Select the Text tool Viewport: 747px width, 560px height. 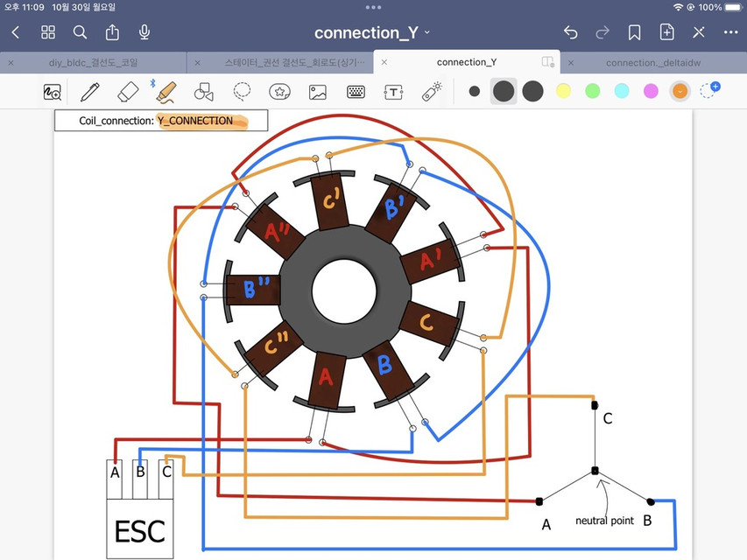click(393, 91)
